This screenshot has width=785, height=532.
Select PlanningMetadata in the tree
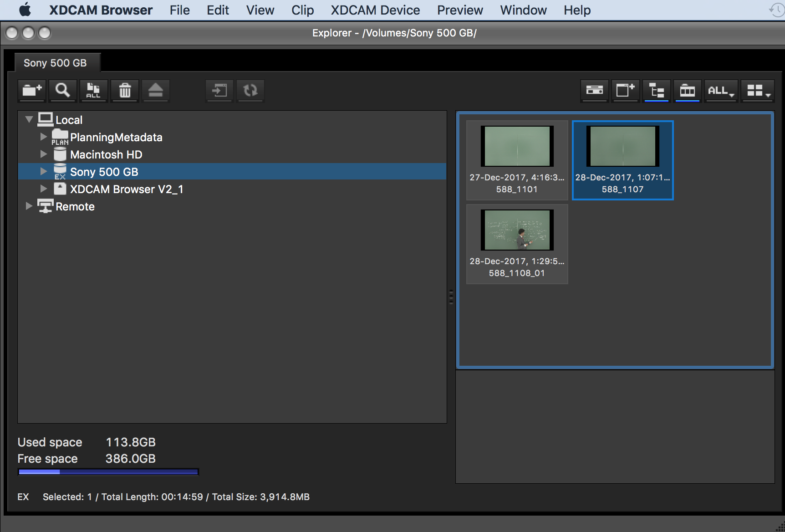pyautogui.click(x=116, y=137)
